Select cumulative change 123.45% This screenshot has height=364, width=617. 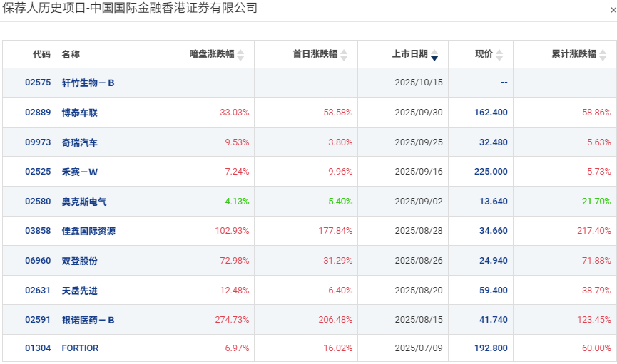click(x=594, y=320)
